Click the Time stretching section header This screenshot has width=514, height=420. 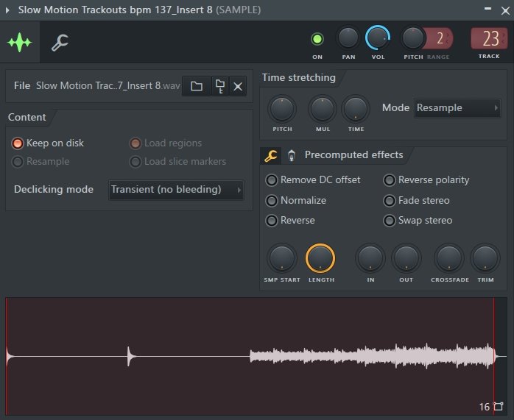299,77
